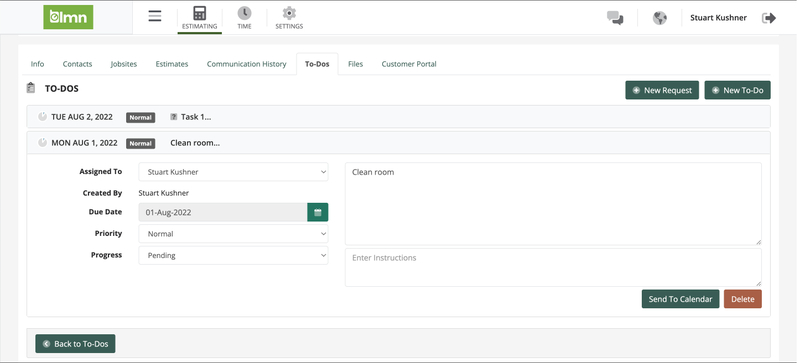Click progress icon on Tue Aug 2 task
800x363 pixels.
pos(42,116)
